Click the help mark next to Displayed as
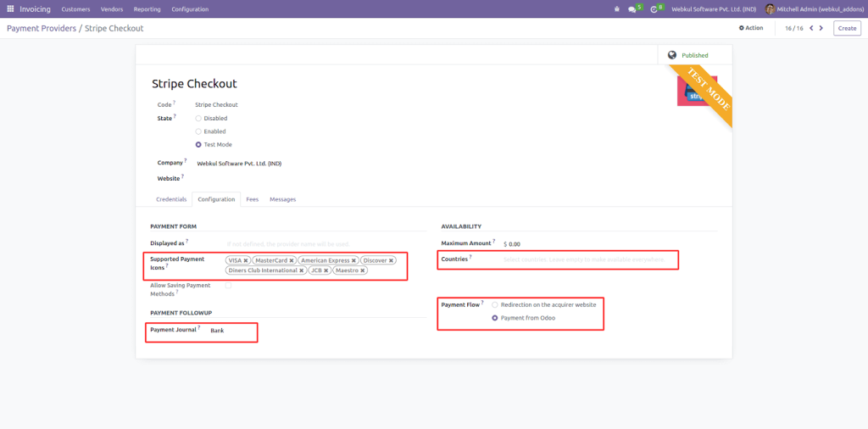This screenshot has height=429, width=868. (187, 241)
